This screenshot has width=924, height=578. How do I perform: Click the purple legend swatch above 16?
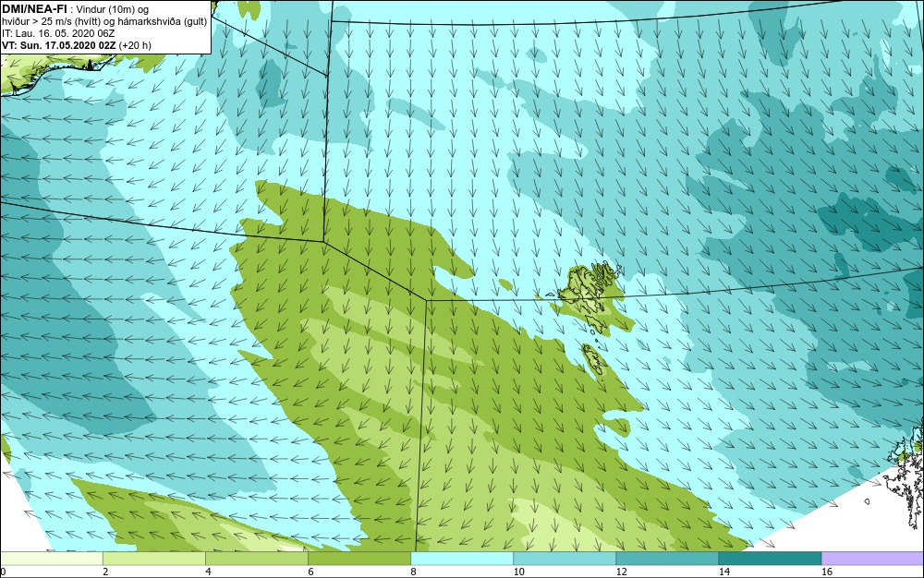click(x=873, y=559)
